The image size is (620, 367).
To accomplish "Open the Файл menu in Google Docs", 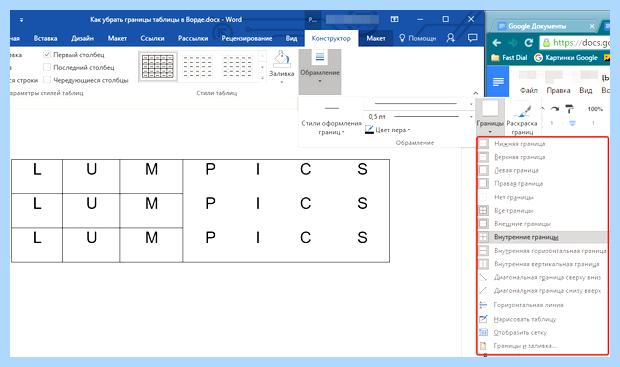I will (529, 91).
